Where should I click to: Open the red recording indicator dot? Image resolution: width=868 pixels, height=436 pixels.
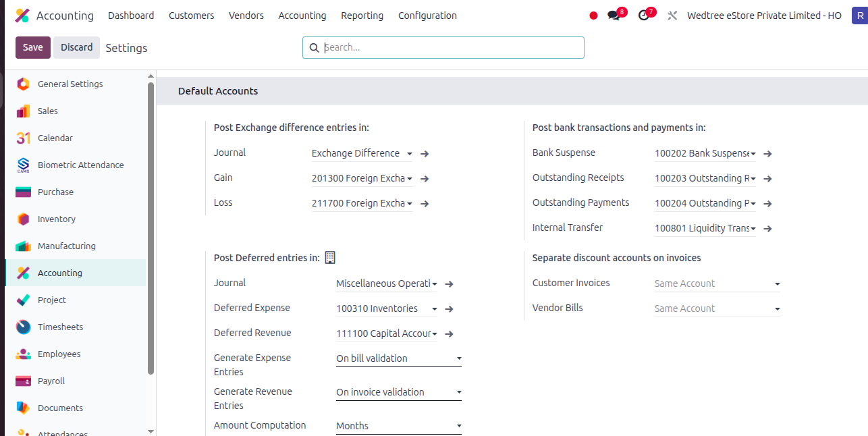(x=593, y=16)
